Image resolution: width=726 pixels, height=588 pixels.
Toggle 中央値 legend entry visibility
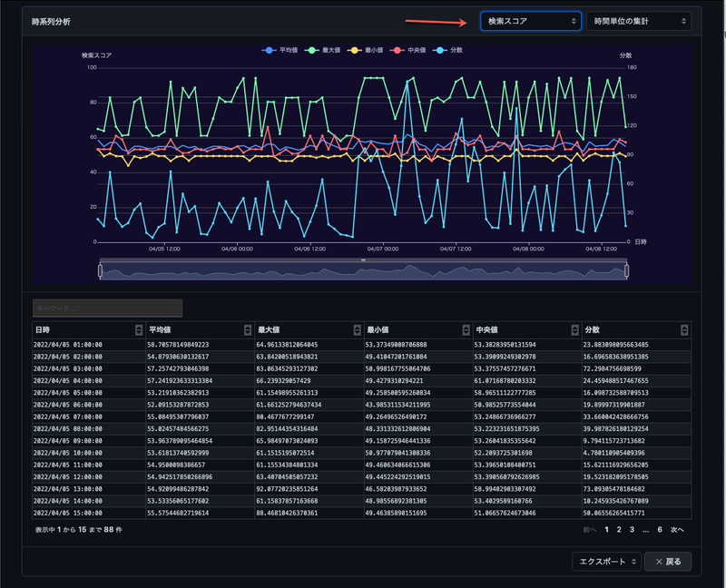pyautogui.click(x=411, y=50)
